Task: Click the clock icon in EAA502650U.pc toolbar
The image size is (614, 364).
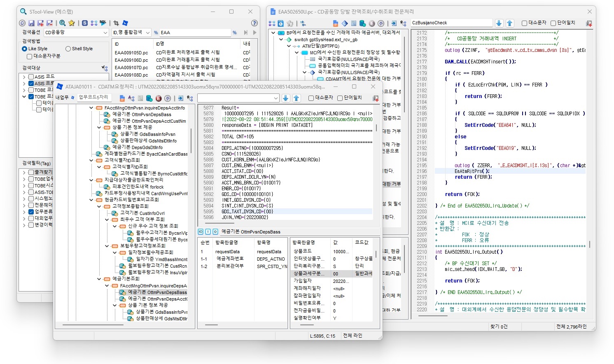Action: [x=280, y=23]
